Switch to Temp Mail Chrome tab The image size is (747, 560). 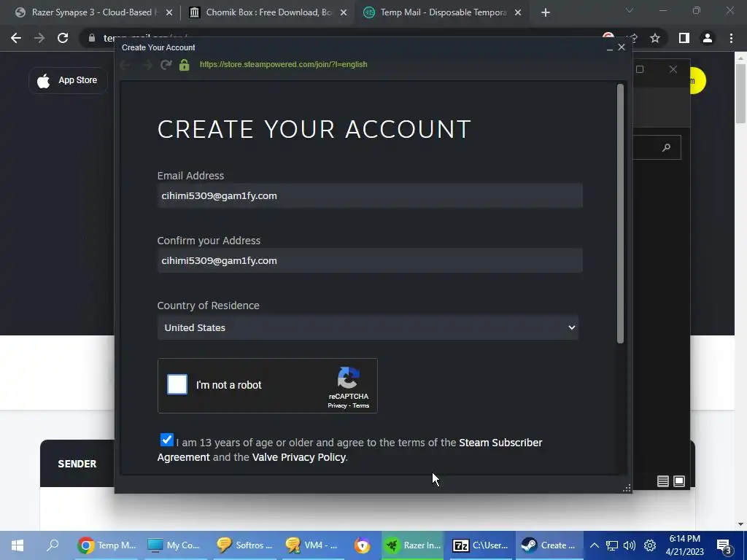pyautogui.click(x=441, y=12)
